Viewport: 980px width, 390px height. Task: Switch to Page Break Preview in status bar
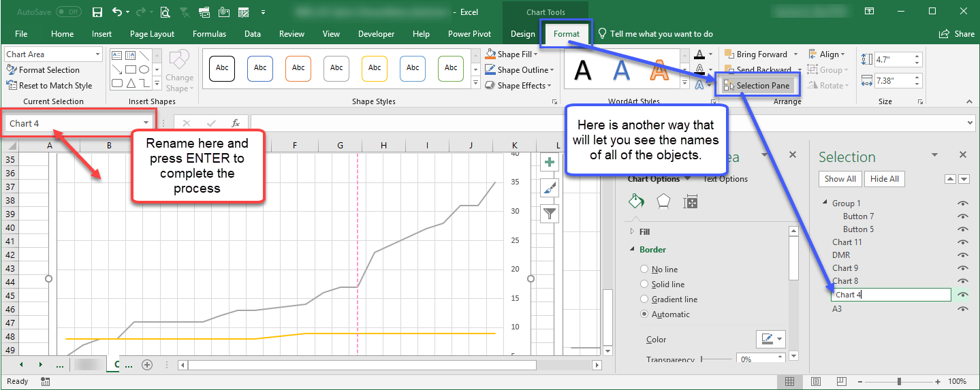click(x=840, y=381)
